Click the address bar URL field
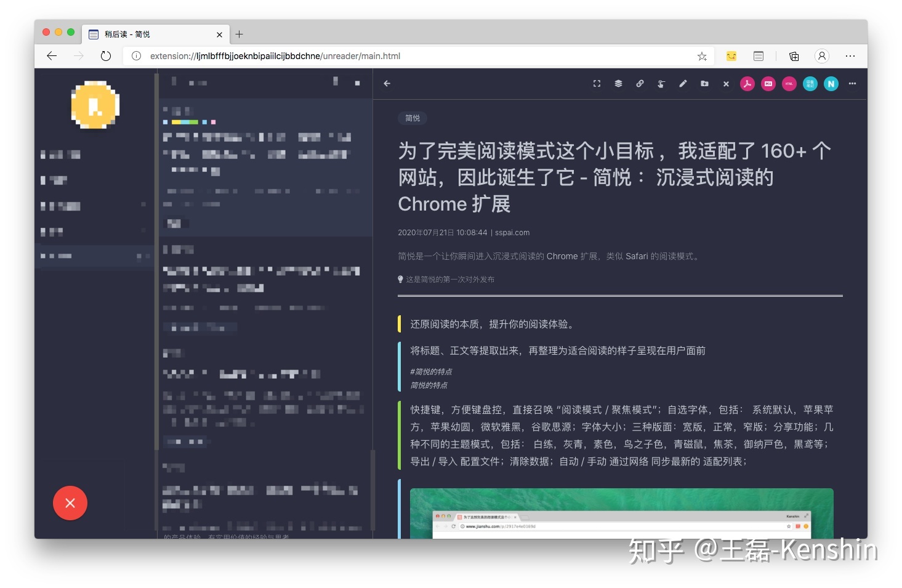The height and width of the screenshot is (588, 902). click(x=419, y=56)
